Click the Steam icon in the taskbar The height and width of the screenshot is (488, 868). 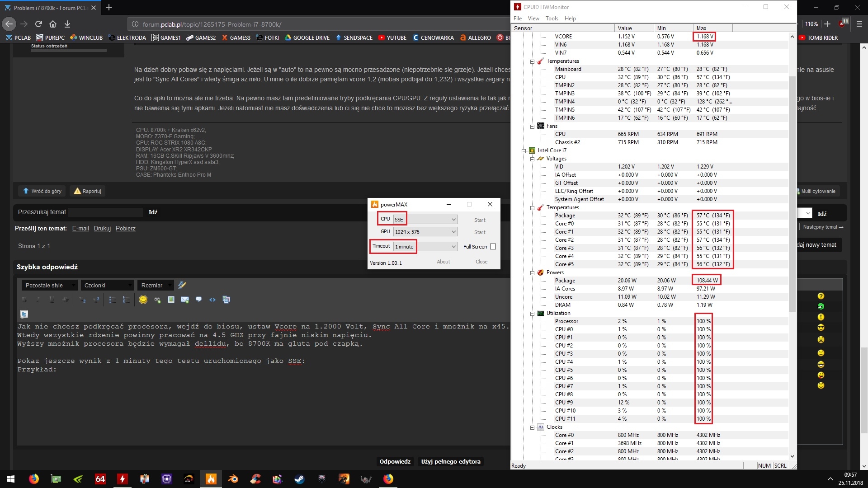coord(299,479)
